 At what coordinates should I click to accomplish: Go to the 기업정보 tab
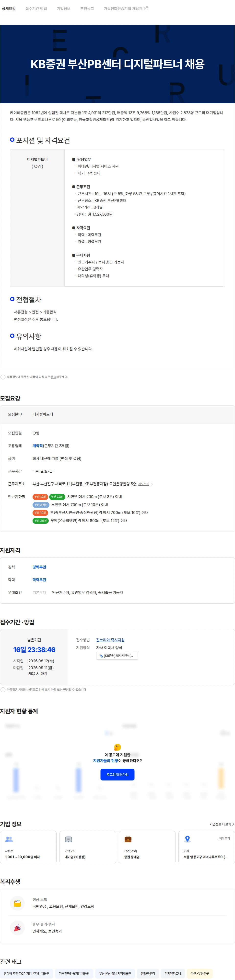click(x=64, y=8)
